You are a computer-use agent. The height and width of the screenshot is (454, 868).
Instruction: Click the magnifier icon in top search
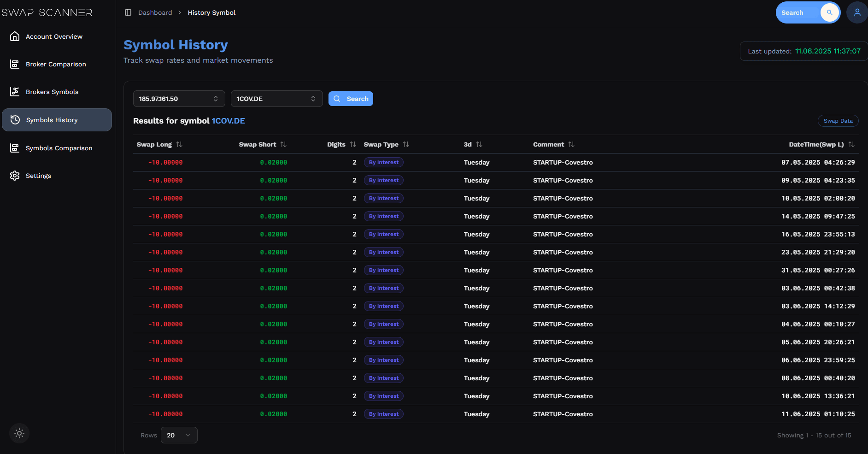(829, 12)
